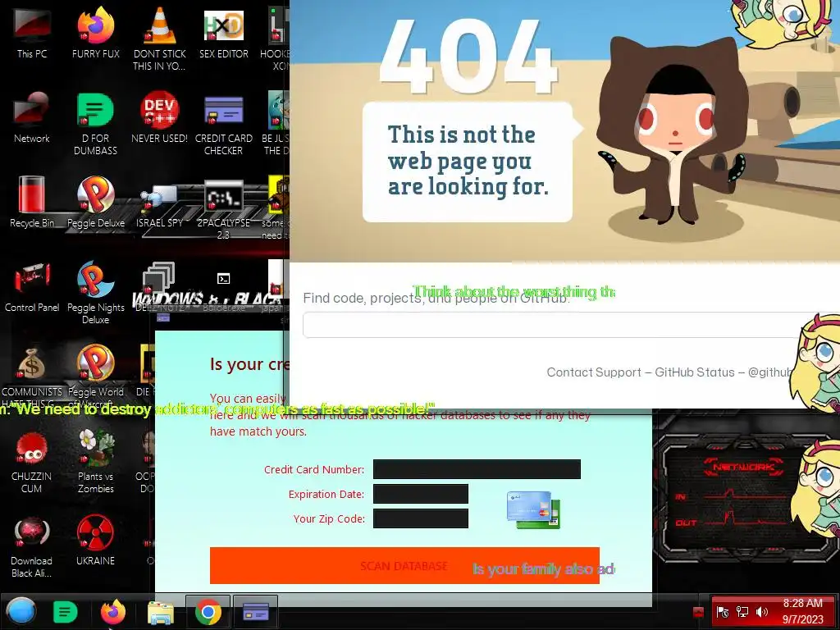Click the Start orb on the taskbar
840x630 pixels.
click(21, 611)
